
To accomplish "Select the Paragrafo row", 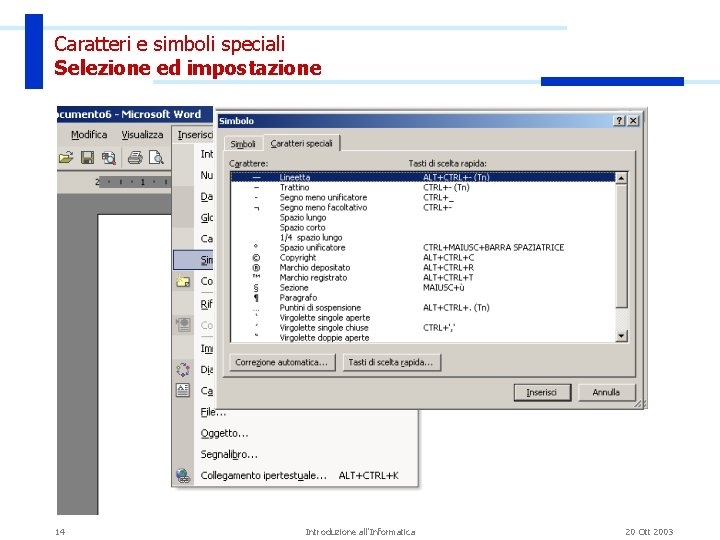I will (422, 298).
